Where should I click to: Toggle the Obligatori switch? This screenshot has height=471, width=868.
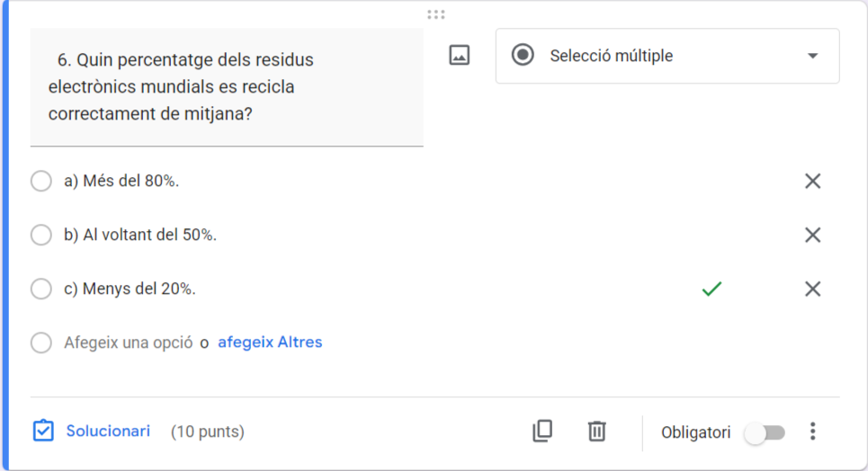pos(765,433)
